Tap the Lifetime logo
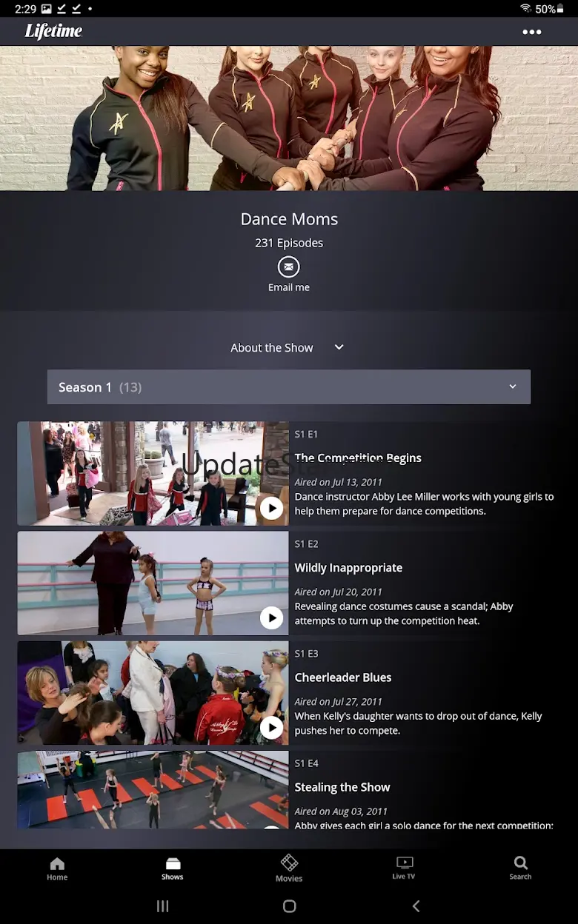Viewport: 578px width, 924px height. 53,31
